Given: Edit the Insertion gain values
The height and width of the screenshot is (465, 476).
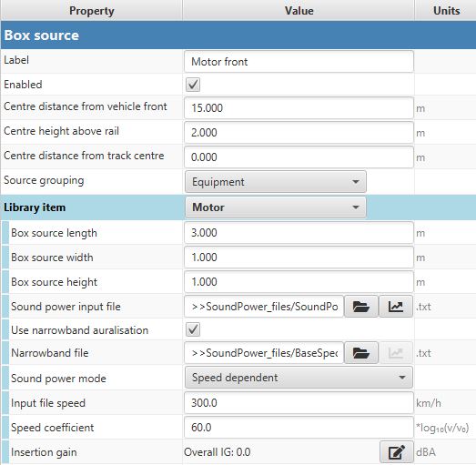Looking at the screenshot, I should [396, 452].
